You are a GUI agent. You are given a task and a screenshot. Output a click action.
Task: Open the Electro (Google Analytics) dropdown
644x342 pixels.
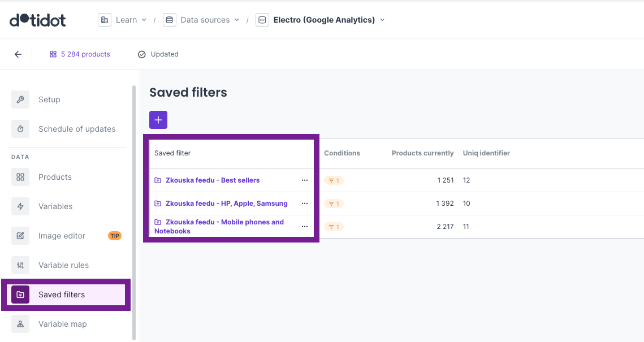click(321, 20)
